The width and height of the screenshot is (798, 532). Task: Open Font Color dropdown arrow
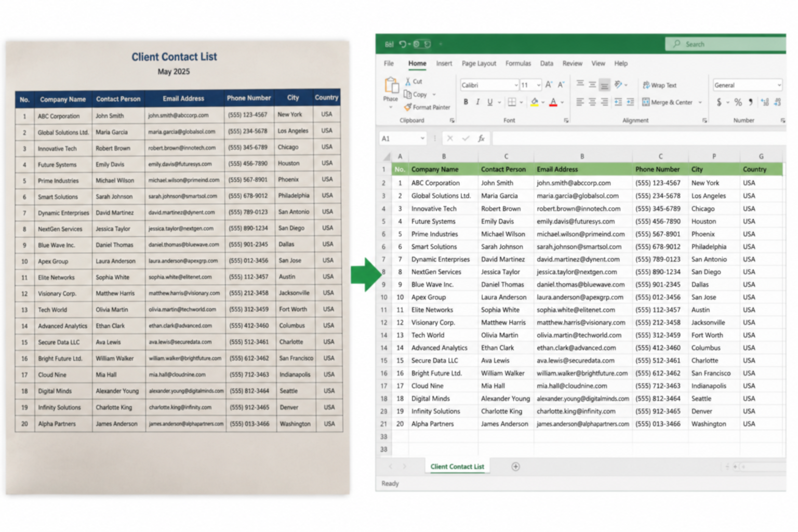pyautogui.click(x=562, y=103)
